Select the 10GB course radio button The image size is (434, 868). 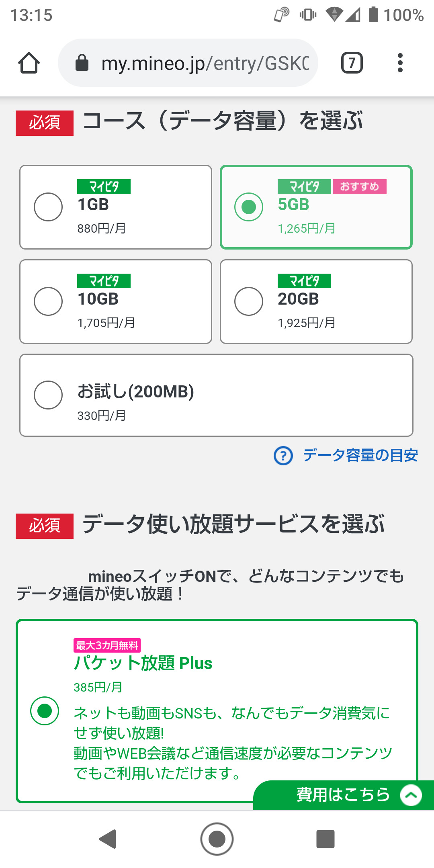click(x=48, y=301)
